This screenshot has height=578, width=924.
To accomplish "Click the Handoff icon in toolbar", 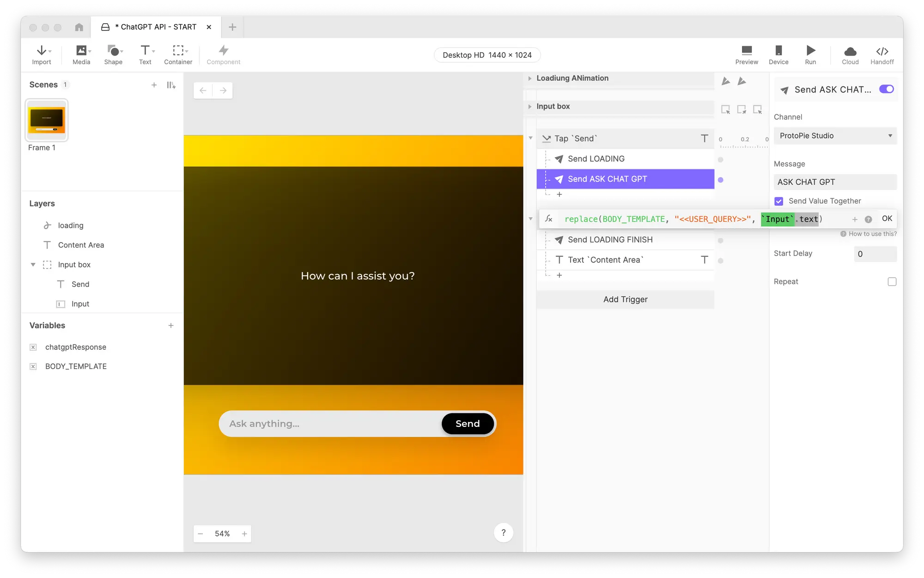I will (882, 55).
